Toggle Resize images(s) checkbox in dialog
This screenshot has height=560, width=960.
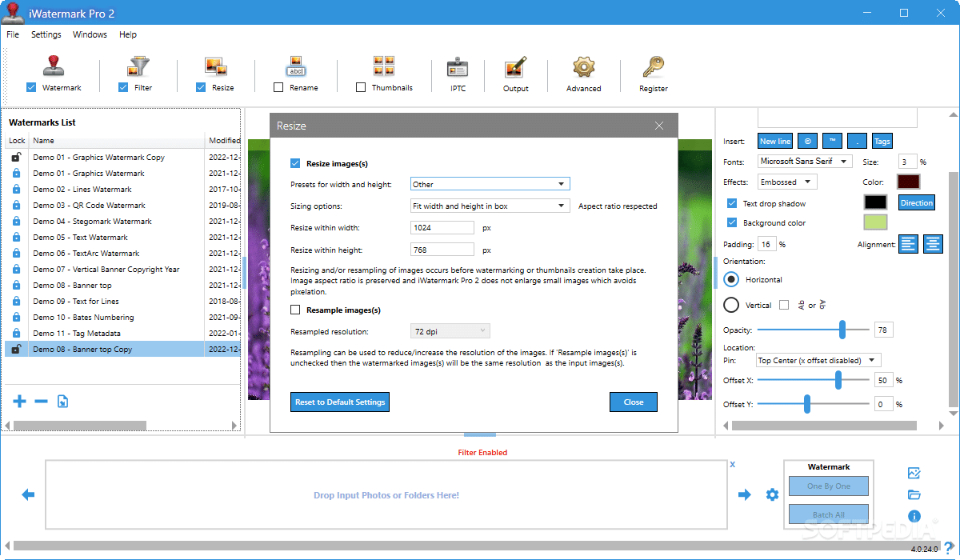pyautogui.click(x=296, y=163)
